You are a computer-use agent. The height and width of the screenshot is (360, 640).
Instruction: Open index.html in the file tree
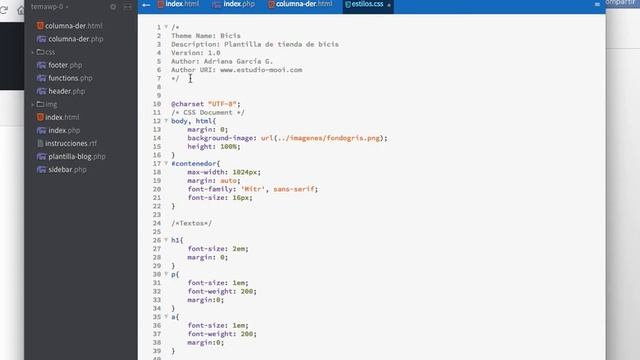pyautogui.click(x=58, y=117)
